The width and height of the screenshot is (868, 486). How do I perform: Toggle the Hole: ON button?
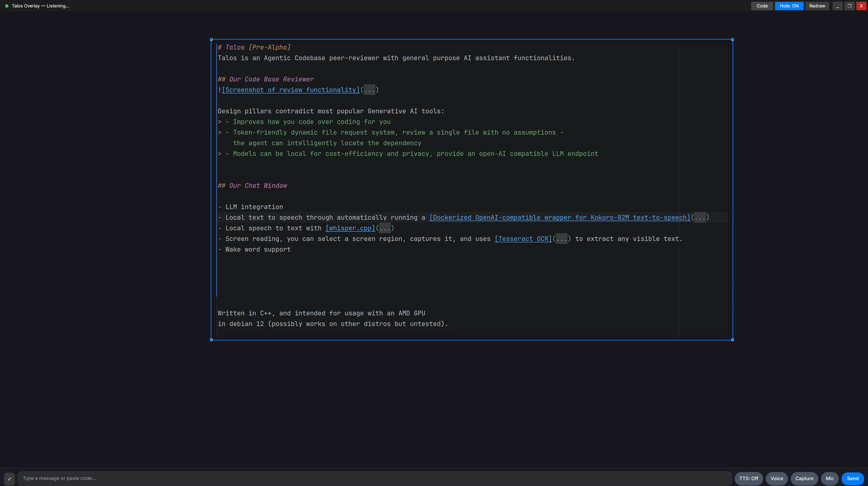coord(789,6)
